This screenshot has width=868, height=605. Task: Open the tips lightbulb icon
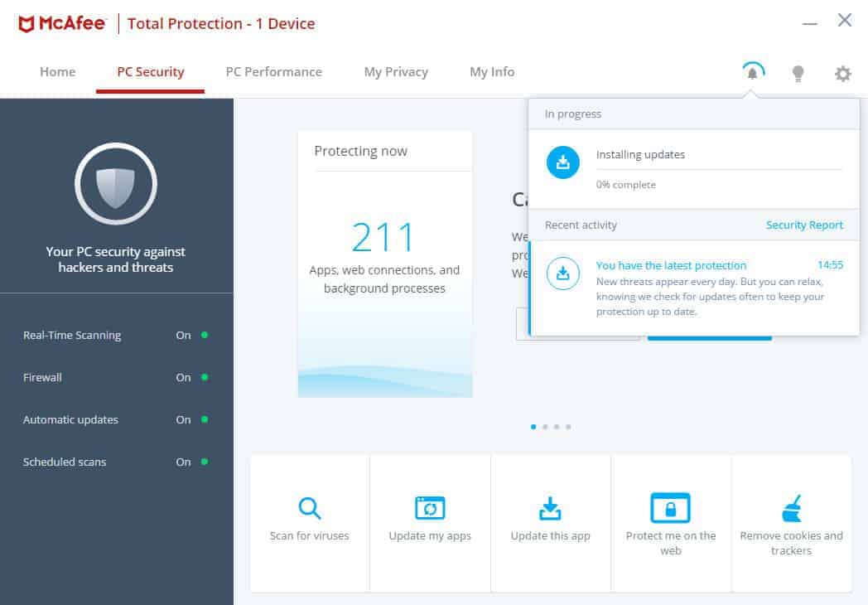798,73
